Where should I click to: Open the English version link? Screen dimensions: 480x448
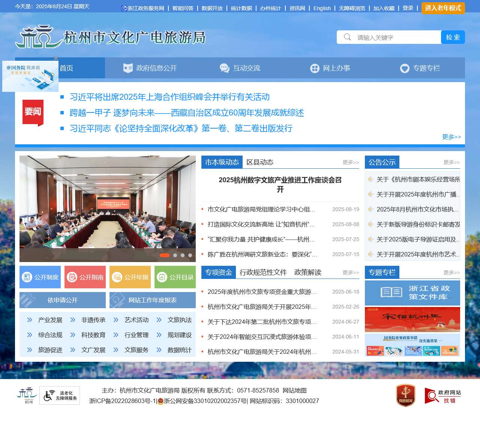[x=322, y=8]
